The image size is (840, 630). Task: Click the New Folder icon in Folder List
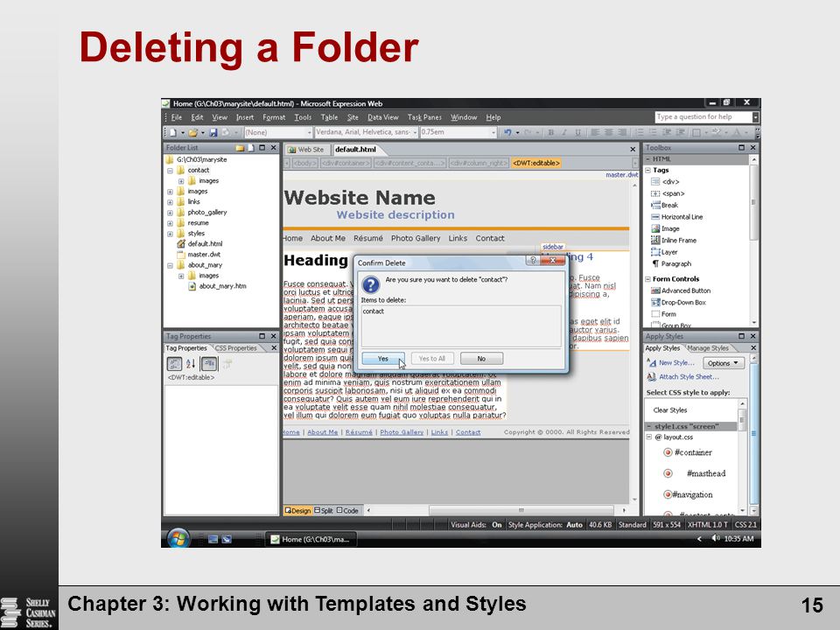(x=240, y=148)
